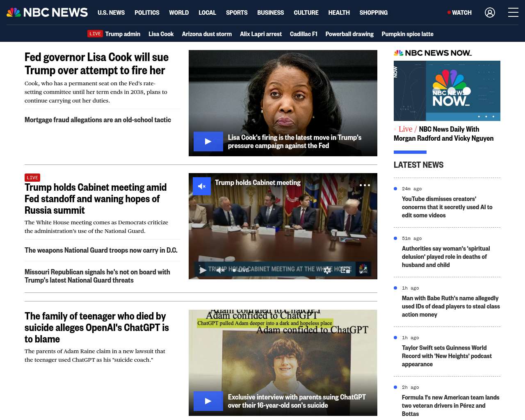Open Politics section
The image size is (525, 420).
tap(147, 13)
